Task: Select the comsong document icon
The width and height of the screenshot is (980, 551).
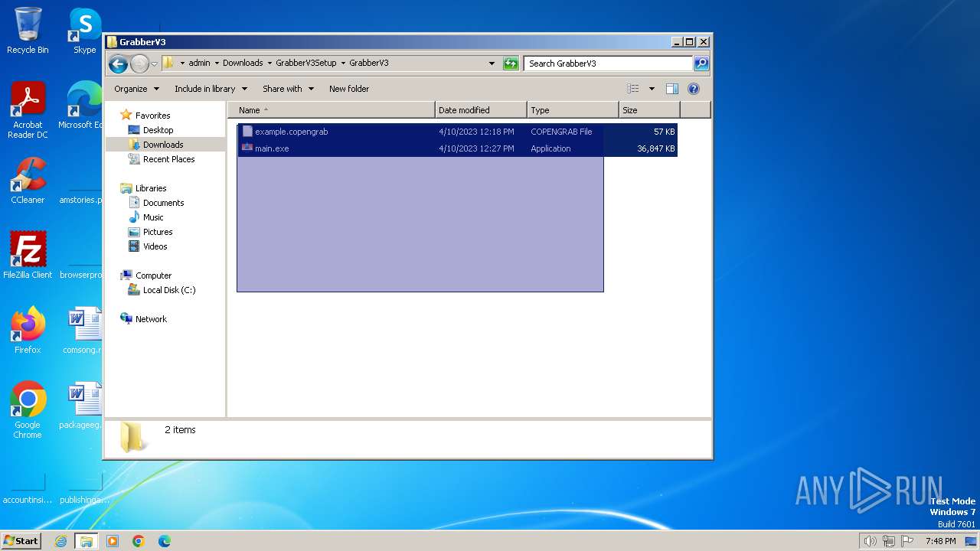Action: tap(83, 331)
